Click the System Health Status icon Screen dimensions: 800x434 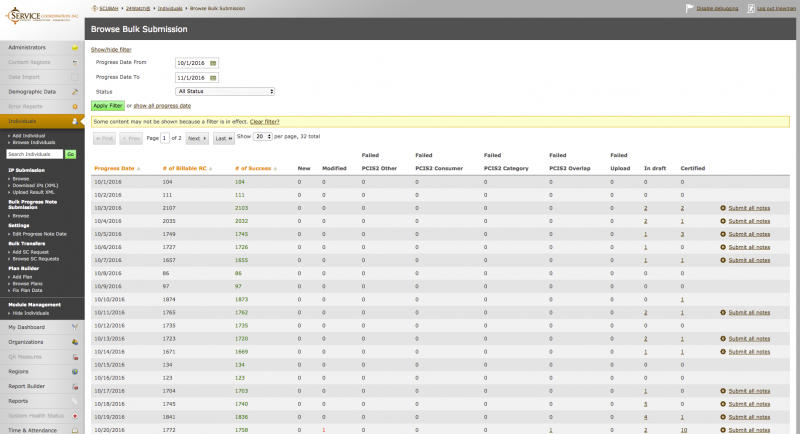click(x=75, y=416)
